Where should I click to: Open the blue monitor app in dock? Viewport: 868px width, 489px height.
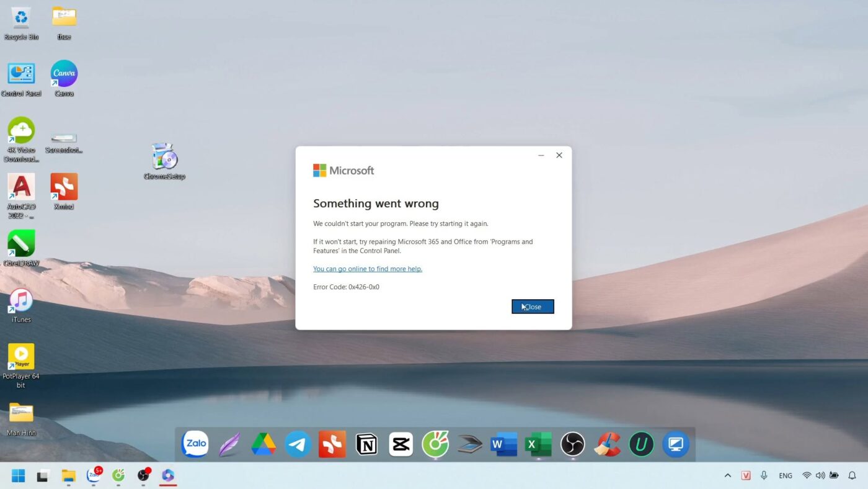pyautogui.click(x=676, y=444)
